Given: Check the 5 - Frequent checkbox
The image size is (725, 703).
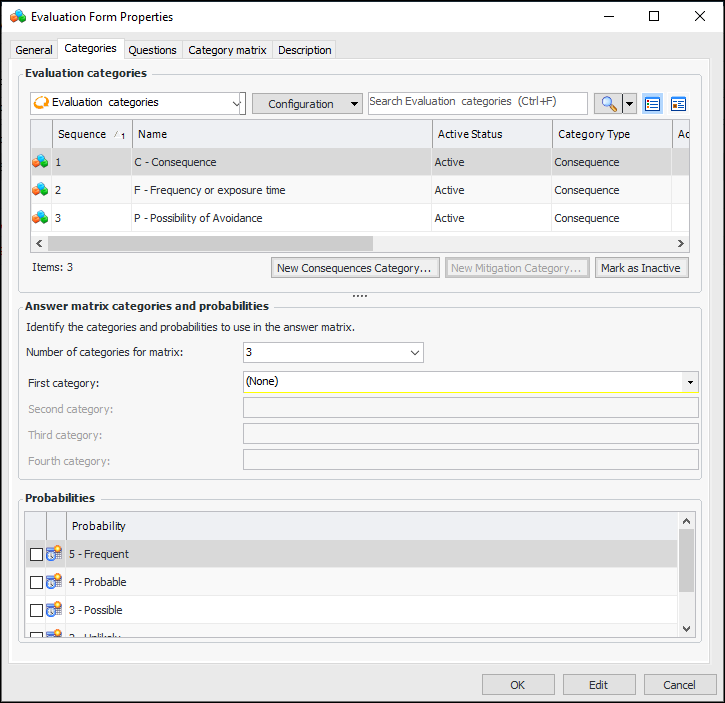Looking at the screenshot, I should (36, 555).
